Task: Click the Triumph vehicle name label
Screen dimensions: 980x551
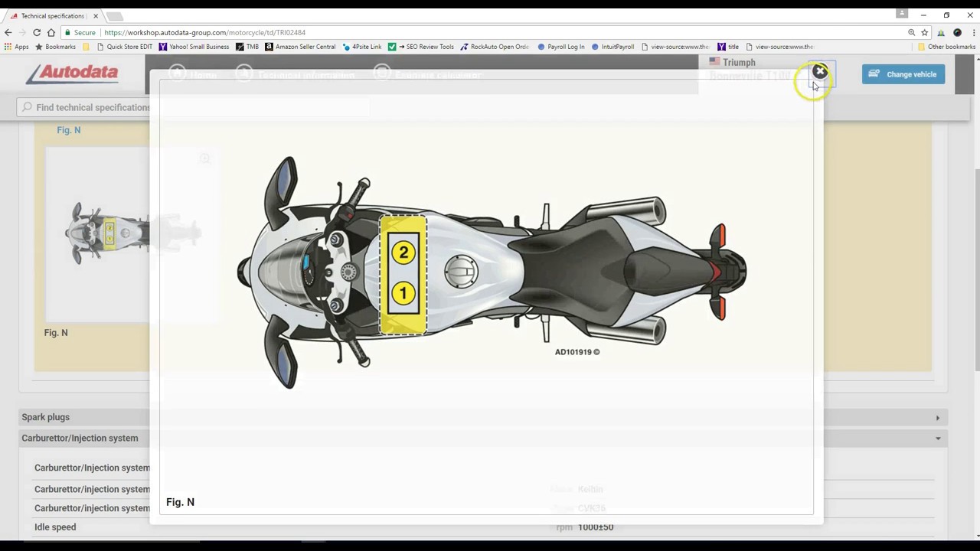Action: pyautogui.click(x=739, y=63)
